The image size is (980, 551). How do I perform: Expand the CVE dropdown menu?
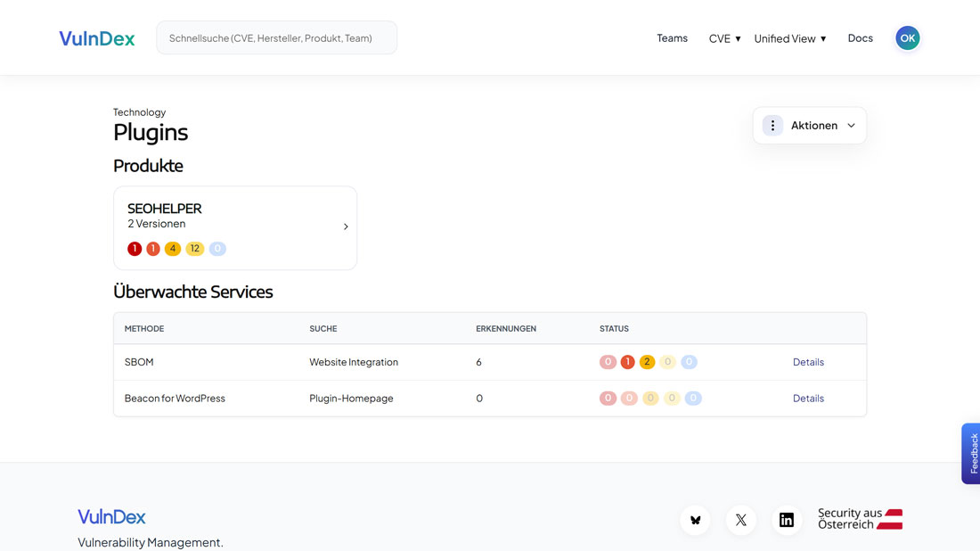tap(724, 38)
